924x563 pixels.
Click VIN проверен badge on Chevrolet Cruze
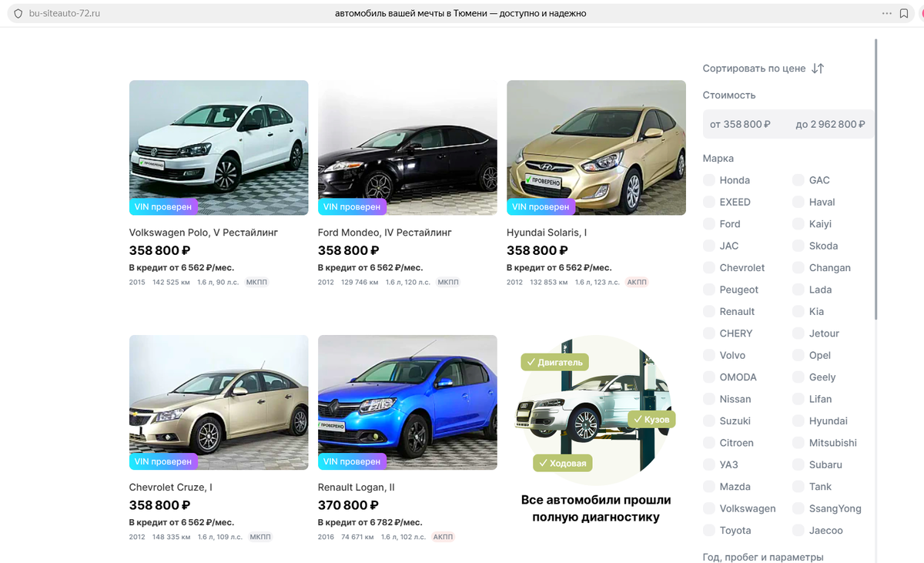(164, 461)
